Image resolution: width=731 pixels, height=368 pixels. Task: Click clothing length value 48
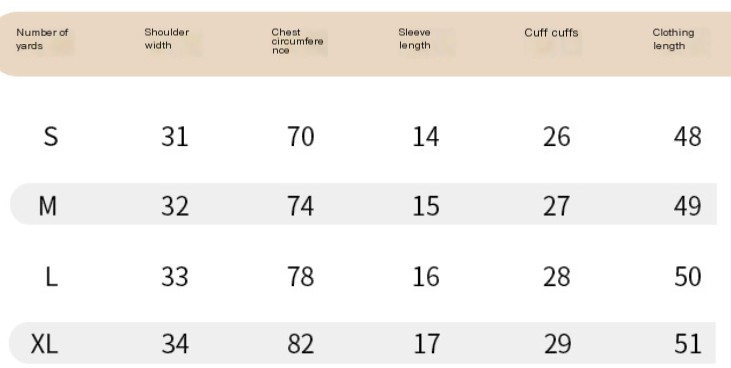point(688,137)
